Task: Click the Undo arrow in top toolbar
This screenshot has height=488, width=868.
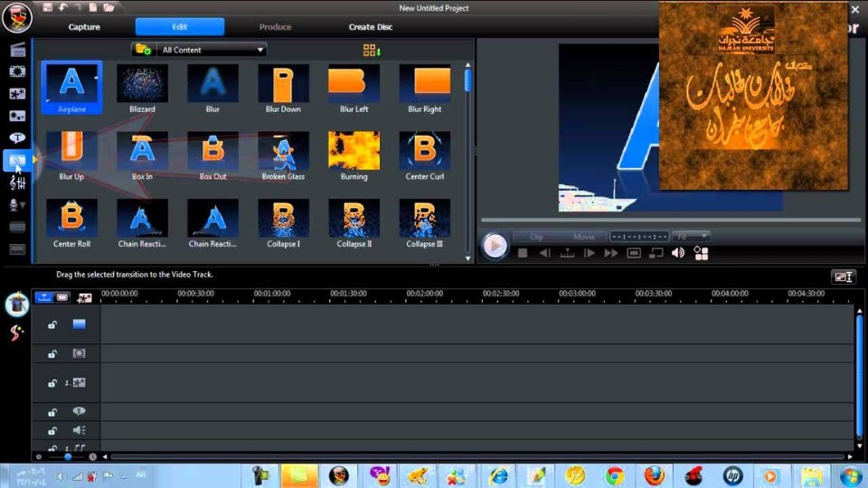Action: pos(64,8)
